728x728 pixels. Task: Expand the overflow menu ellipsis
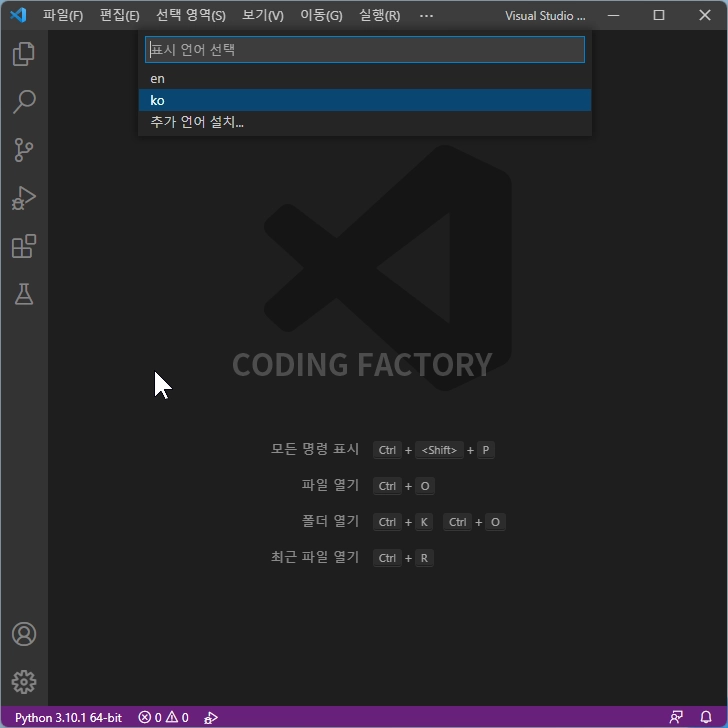[x=426, y=15]
